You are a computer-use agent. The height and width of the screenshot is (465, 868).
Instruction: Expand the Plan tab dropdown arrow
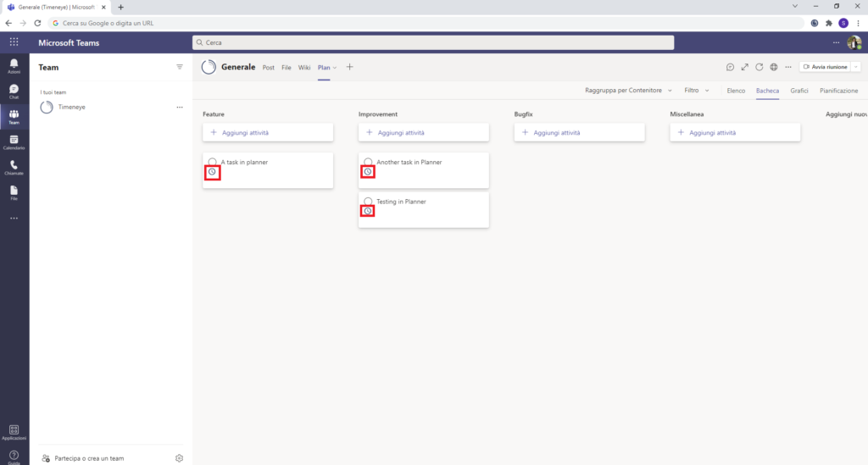click(x=335, y=68)
